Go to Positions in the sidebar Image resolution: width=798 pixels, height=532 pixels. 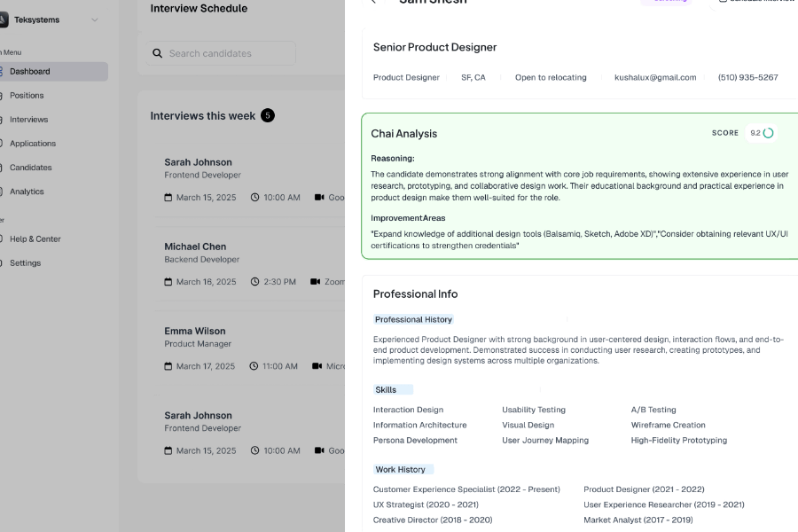coord(27,95)
